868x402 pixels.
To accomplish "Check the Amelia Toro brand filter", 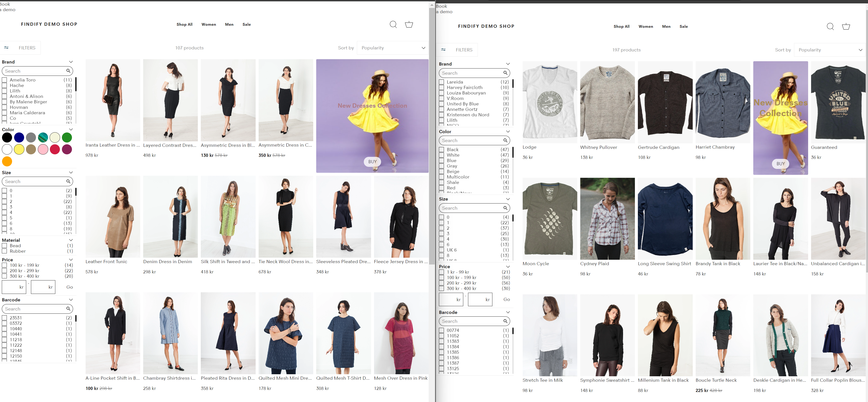I will tap(4, 80).
